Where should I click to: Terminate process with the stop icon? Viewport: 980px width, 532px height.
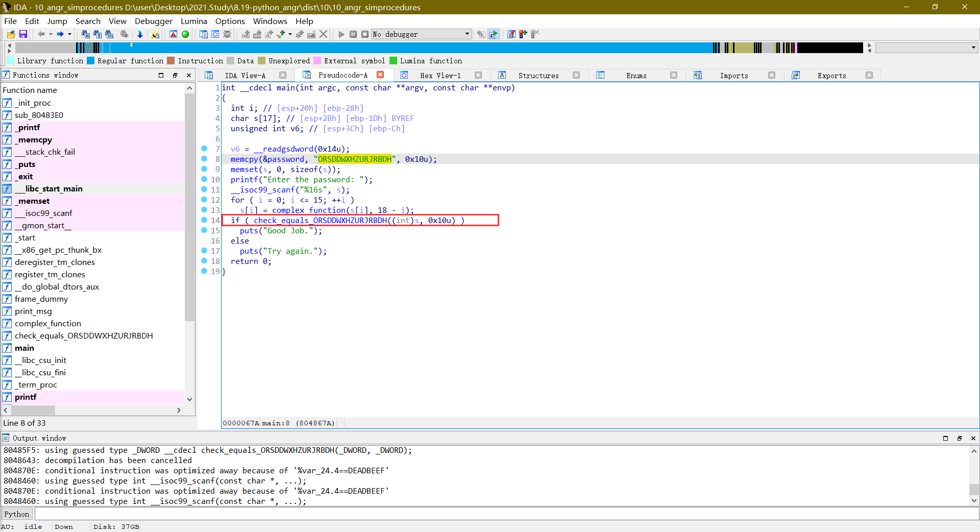[x=365, y=34]
